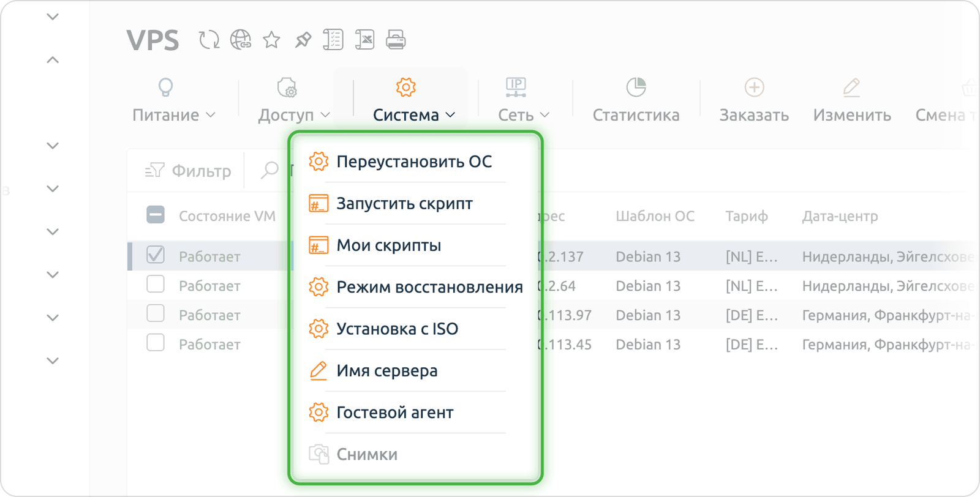
Task: Sort by Тариф column header
Action: [747, 216]
